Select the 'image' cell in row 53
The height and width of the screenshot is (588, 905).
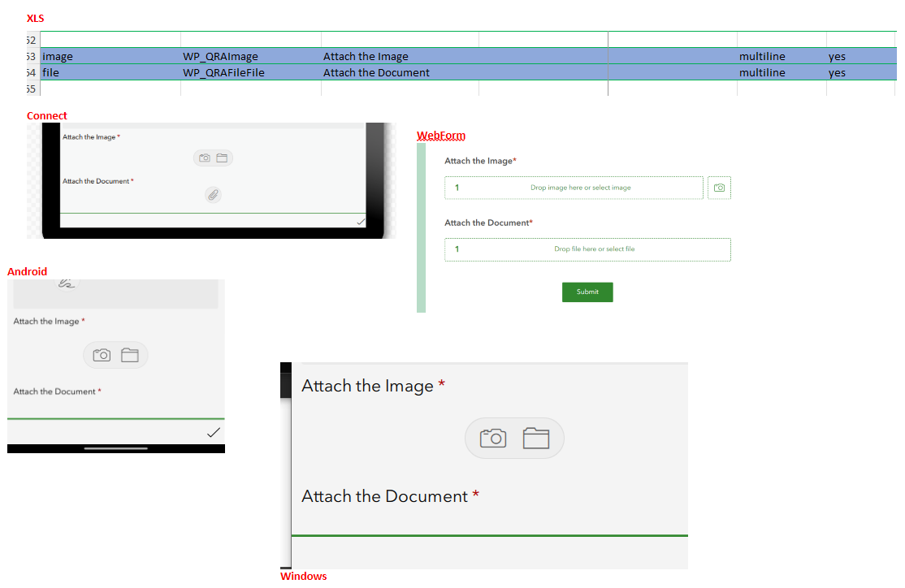click(110, 56)
